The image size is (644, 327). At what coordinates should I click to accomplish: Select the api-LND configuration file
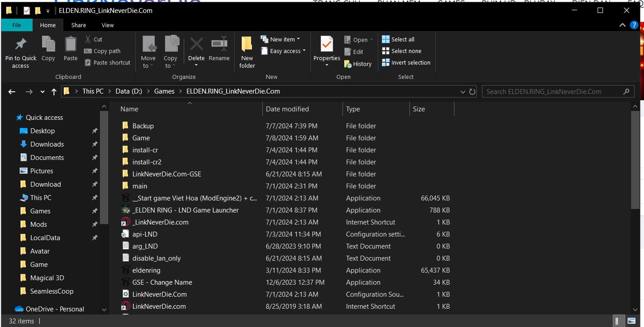click(144, 234)
